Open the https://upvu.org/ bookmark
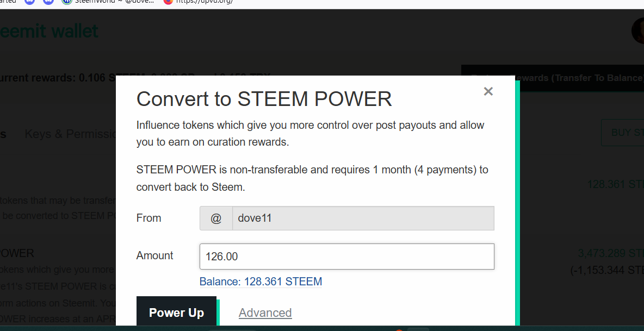The height and width of the screenshot is (331, 644). [199, 2]
